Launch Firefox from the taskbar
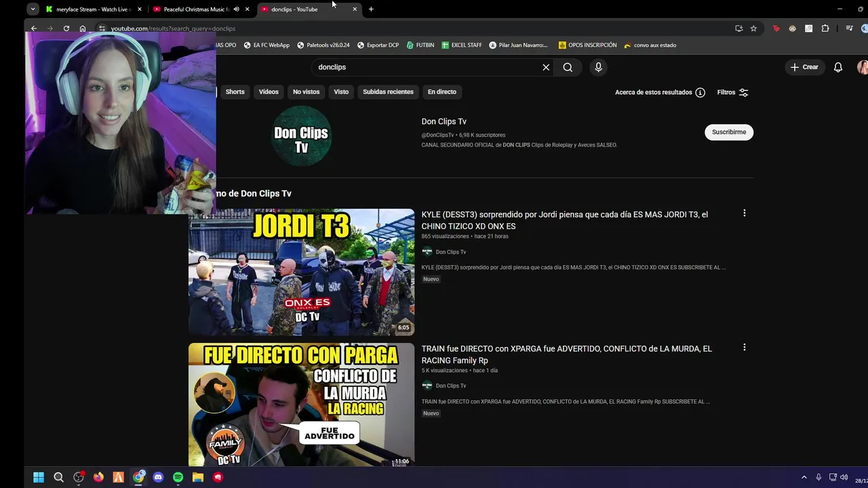Viewport: 868px width, 488px height. [98, 477]
